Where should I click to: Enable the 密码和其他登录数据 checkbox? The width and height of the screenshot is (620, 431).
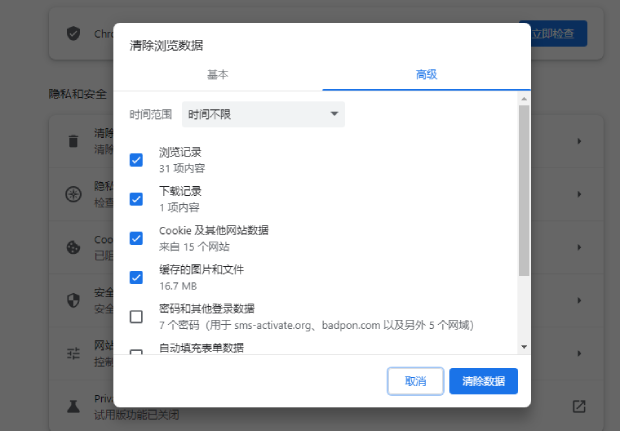click(136, 317)
